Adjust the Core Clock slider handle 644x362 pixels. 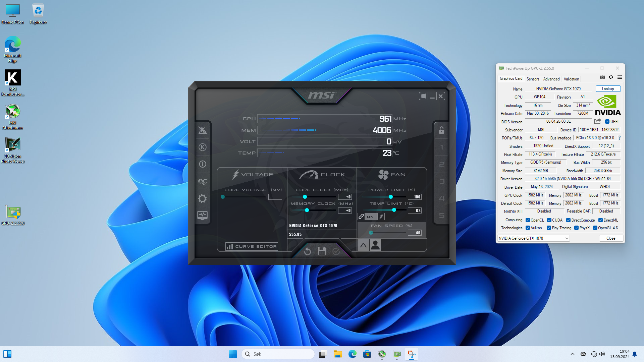coord(305,197)
